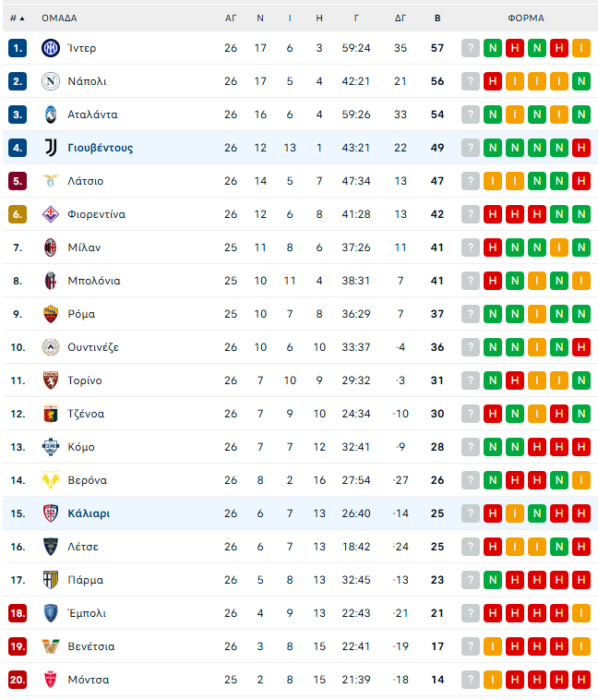The width and height of the screenshot is (598, 700).
Task: Click the Inter club crest icon
Action: click(x=50, y=48)
